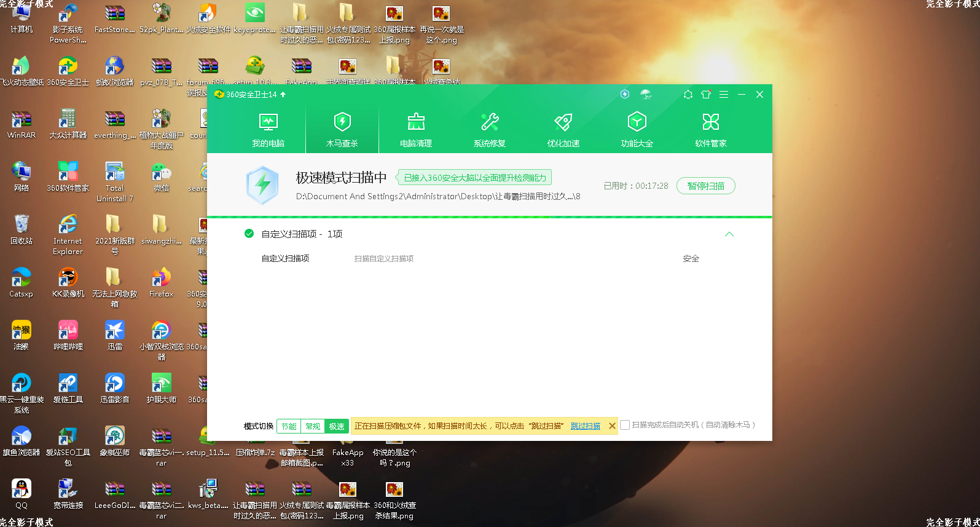The image size is (980, 527).
Task: Select the 迅雷 desktop icon
Action: click(115, 336)
